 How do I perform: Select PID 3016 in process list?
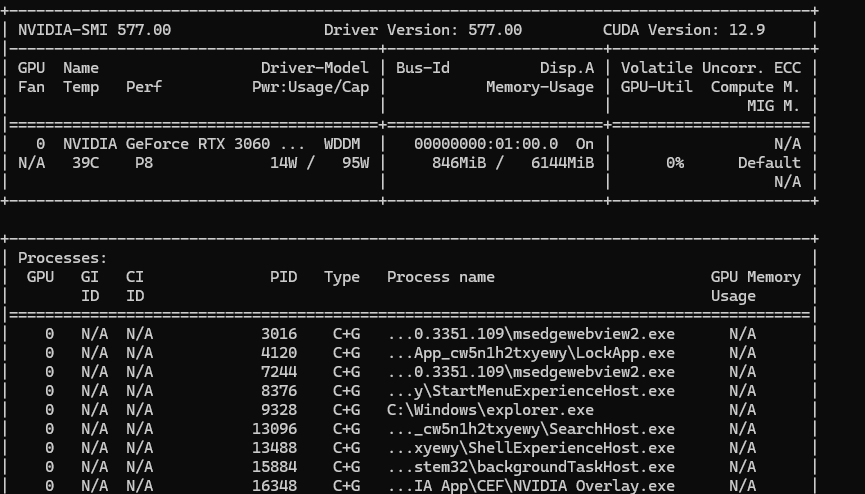tap(279, 334)
